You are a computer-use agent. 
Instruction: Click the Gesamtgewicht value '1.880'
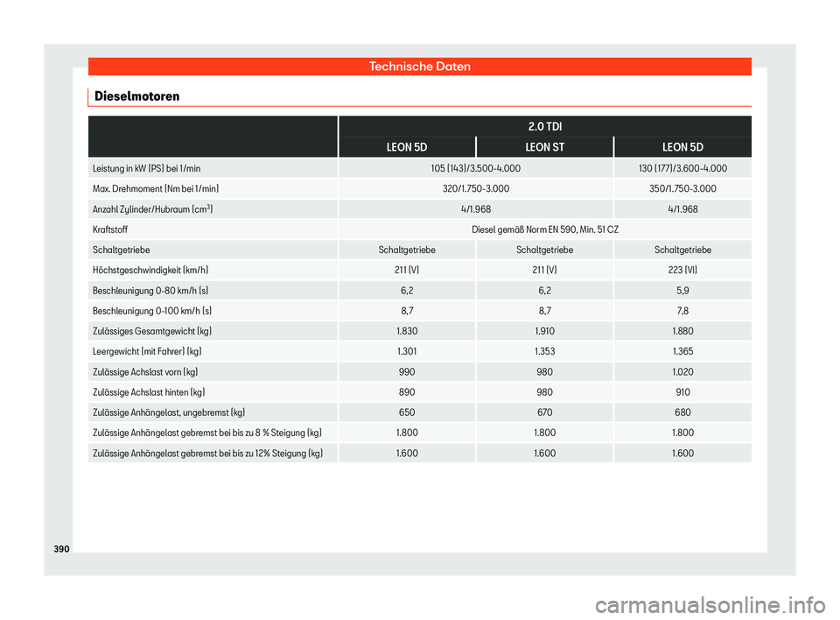point(682,331)
